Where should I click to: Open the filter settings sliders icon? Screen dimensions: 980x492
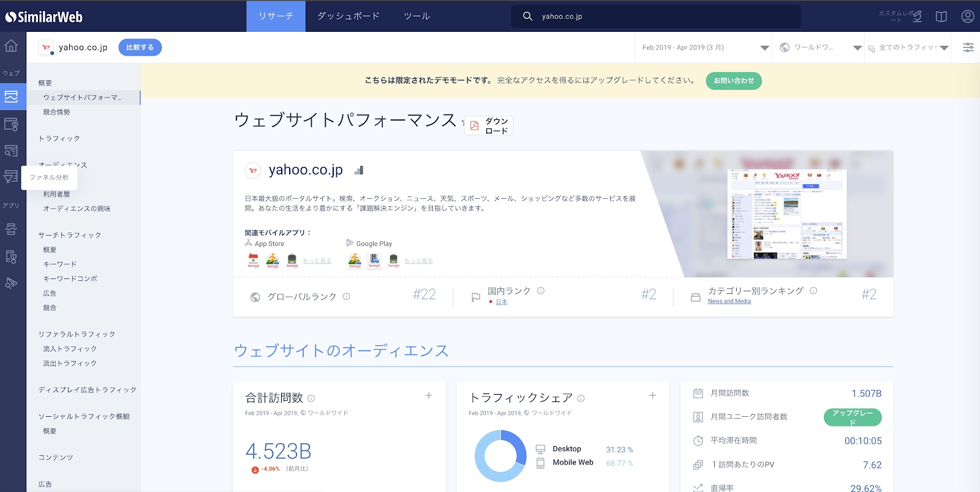pos(968,47)
